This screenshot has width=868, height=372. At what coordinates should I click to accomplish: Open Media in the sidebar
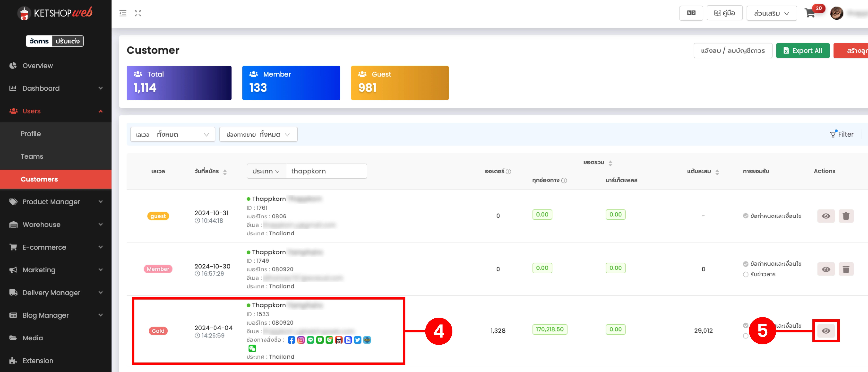point(56,338)
